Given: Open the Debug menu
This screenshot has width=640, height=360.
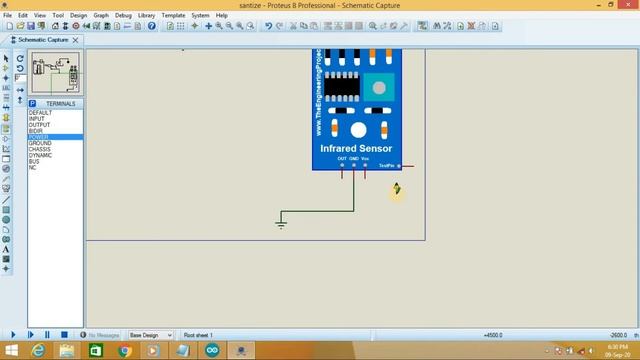Looking at the screenshot, I should click(x=123, y=15).
